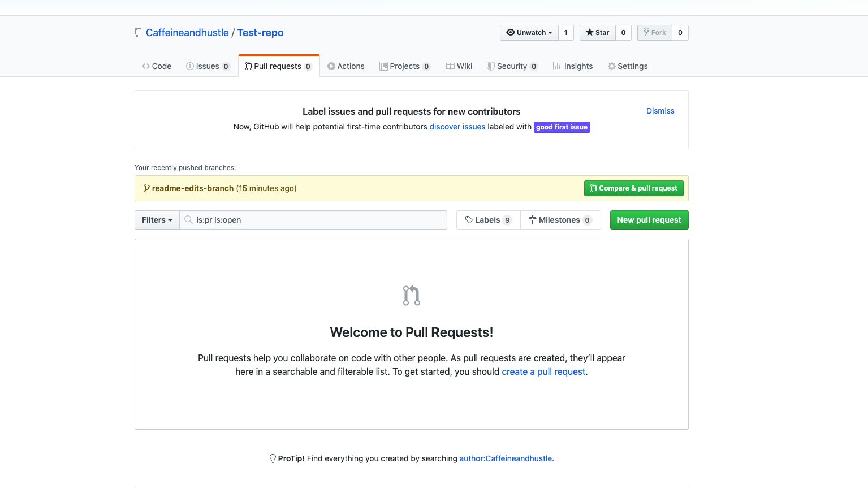
Task: Click the watchers count 1
Action: 566,33
